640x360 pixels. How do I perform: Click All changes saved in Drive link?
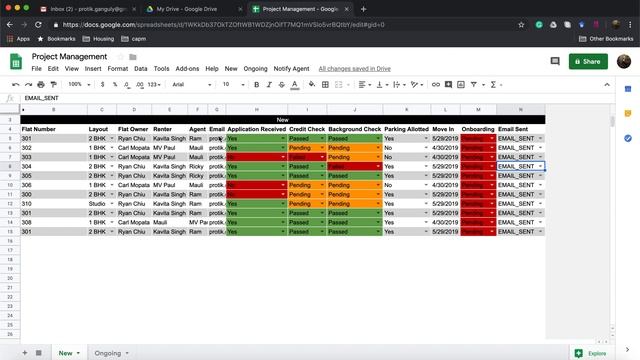[354, 69]
